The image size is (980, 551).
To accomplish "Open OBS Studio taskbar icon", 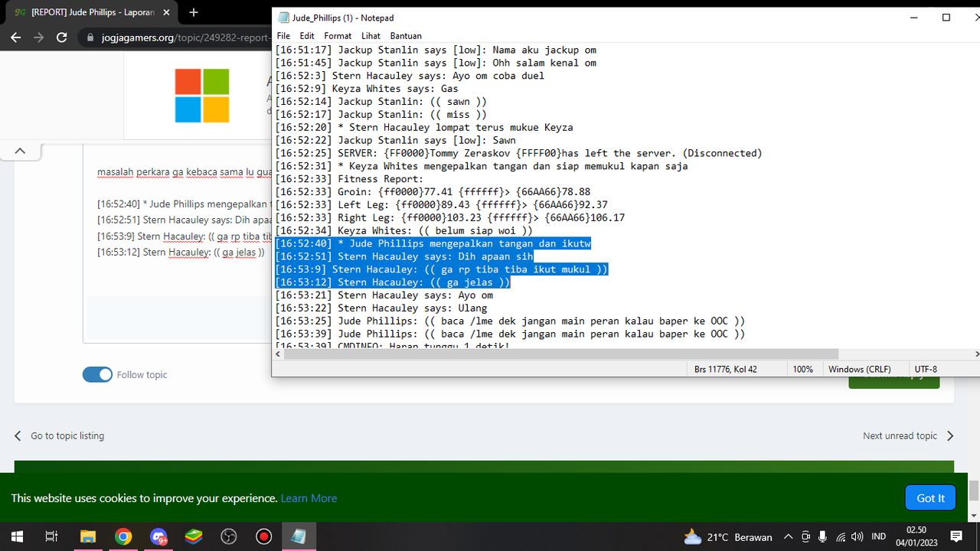I will [x=229, y=536].
